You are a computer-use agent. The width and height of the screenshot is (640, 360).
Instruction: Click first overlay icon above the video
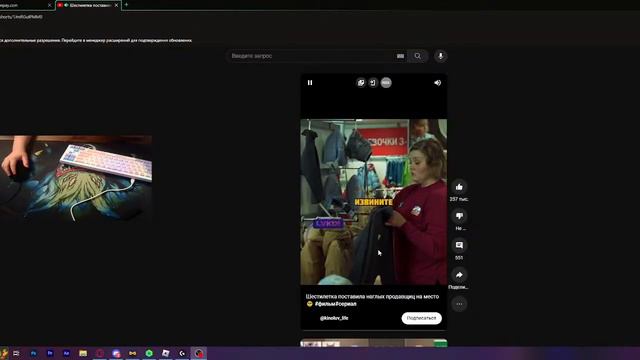click(x=361, y=83)
